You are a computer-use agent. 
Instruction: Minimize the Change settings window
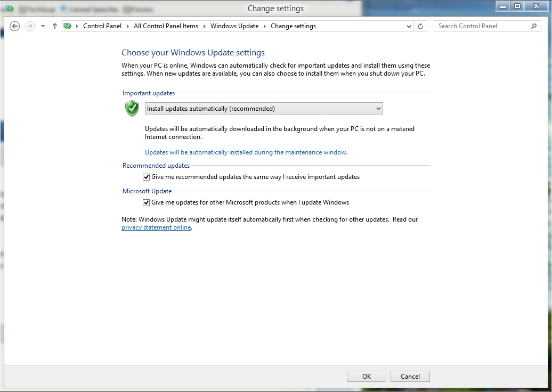pyautogui.click(x=504, y=6)
